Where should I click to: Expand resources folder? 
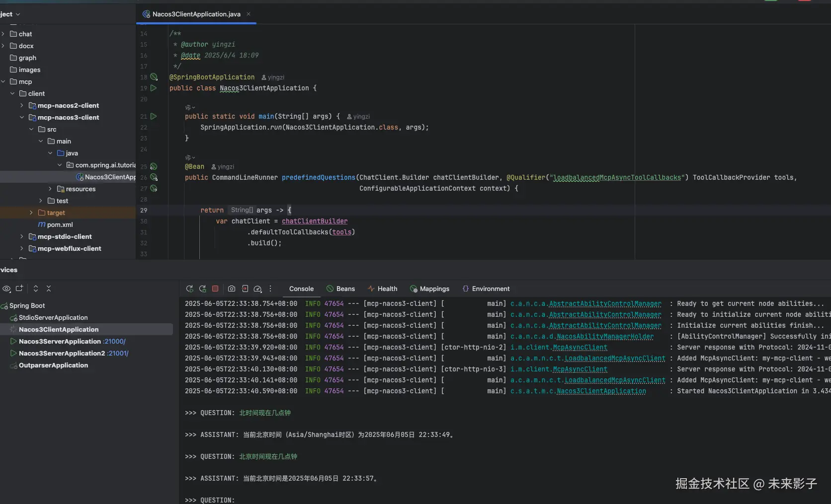tap(50, 189)
